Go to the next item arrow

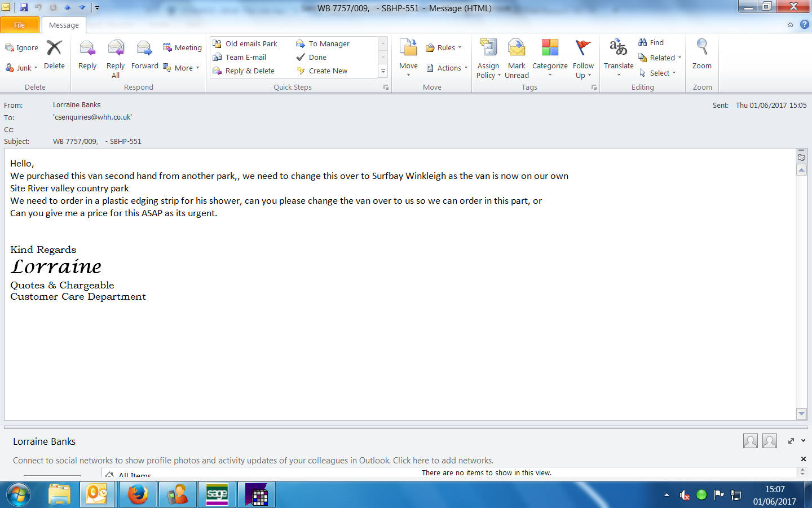pos(82,8)
